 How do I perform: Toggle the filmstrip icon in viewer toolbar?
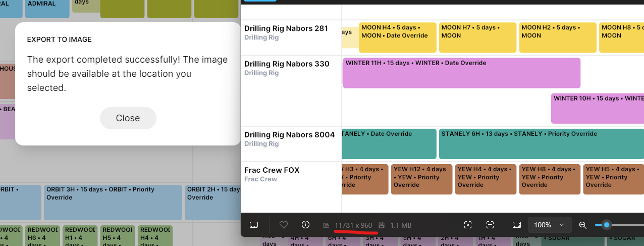(x=254, y=225)
